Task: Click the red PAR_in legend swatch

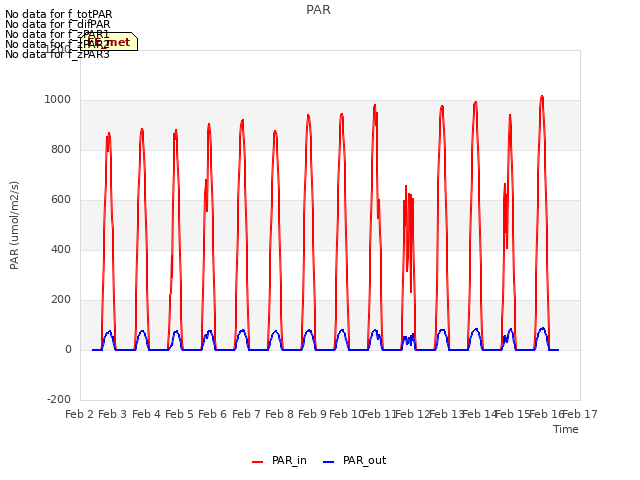Action: [258, 462]
